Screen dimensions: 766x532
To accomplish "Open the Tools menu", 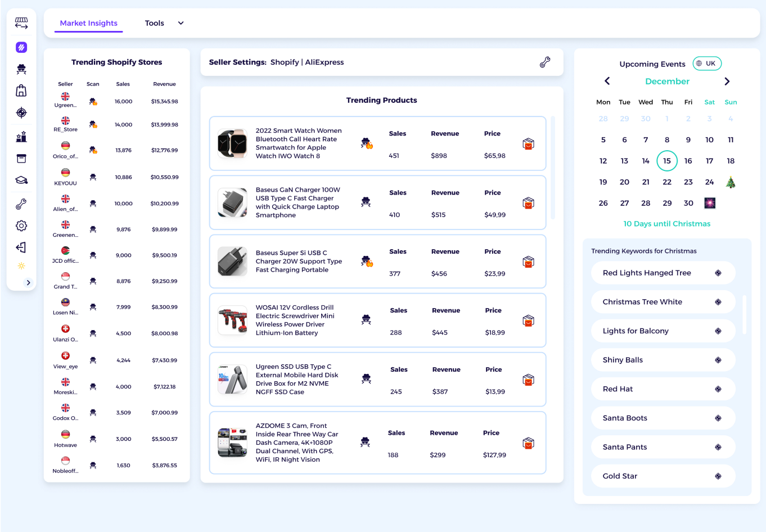I will click(x=155, y=23).
